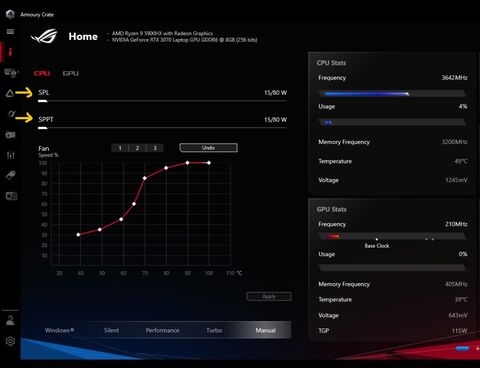The image size is (480, 368).
Task: Click the fan curve point at 80°C
Action: pyautogui.click(x=166, y=168)
